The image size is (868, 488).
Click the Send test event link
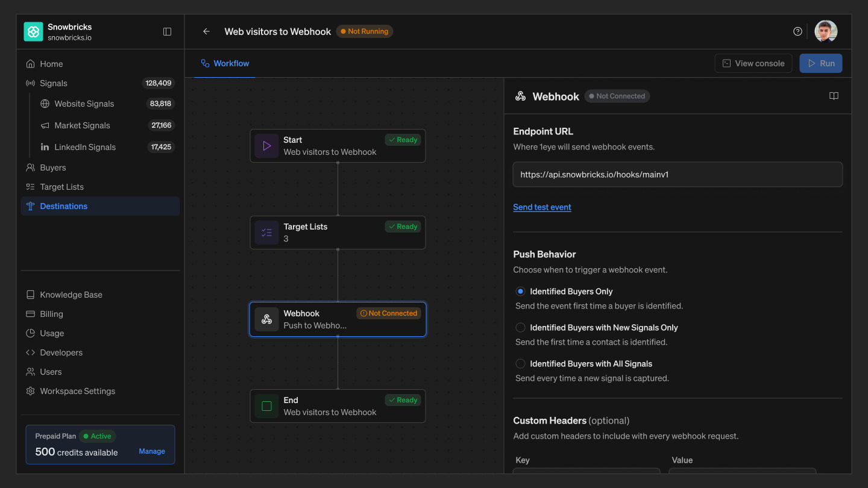tap(542, 207)
